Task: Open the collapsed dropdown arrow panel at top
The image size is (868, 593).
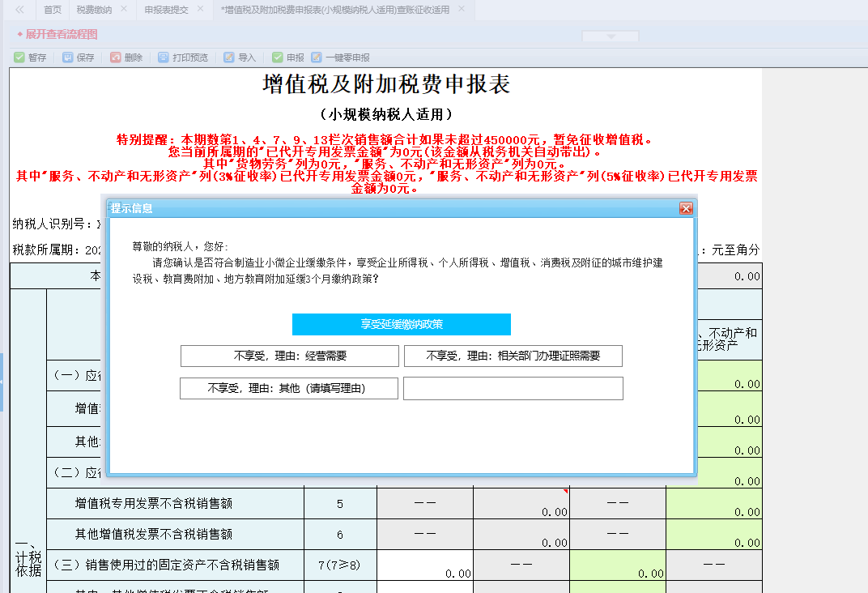Action: click(x=611, y=36)
